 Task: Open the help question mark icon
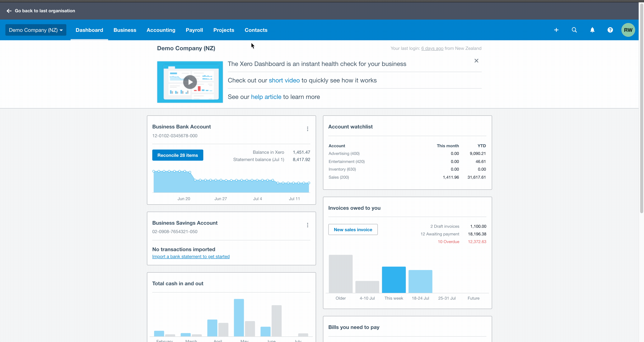click(x=610, y=30)
